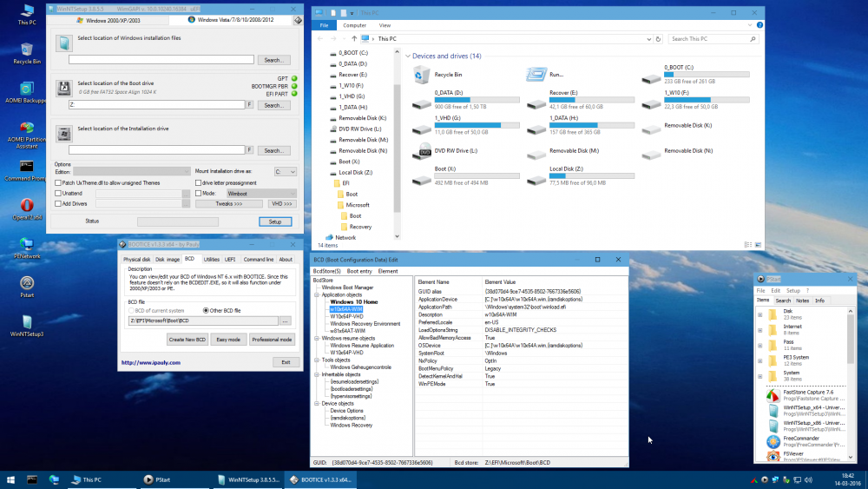
Task: Click Windows installation files location icon in WinNTSetup
Action: click(x=63, y=43)
